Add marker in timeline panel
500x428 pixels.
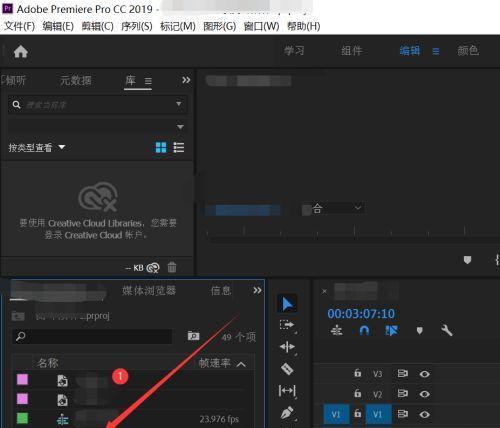coord(420,331)
